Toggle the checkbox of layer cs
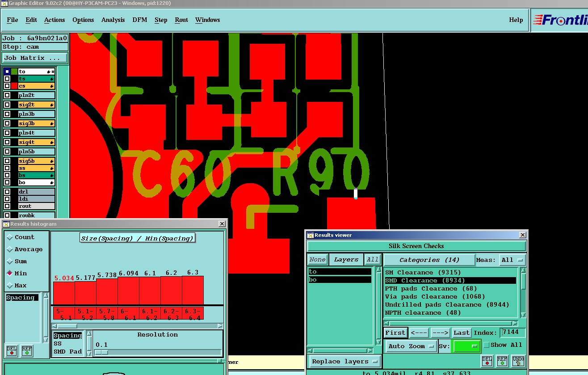Viewport: 588px width, 375px height. [7, 86]
